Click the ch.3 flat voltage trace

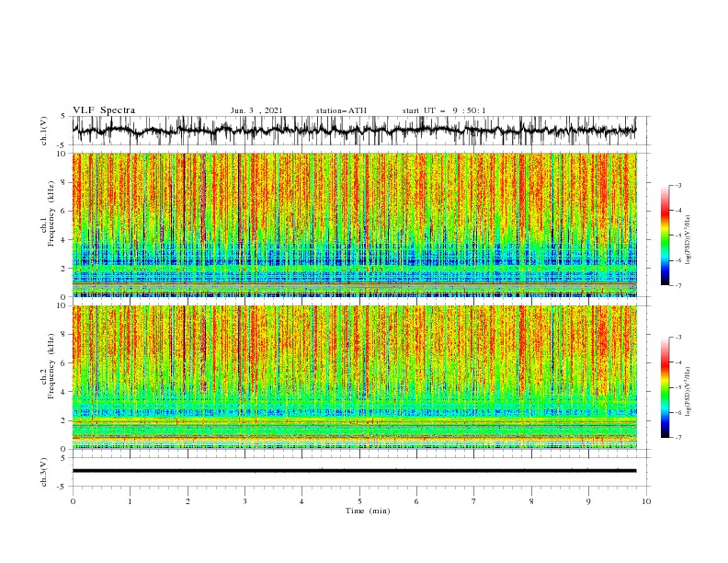(x=354, y=471)
